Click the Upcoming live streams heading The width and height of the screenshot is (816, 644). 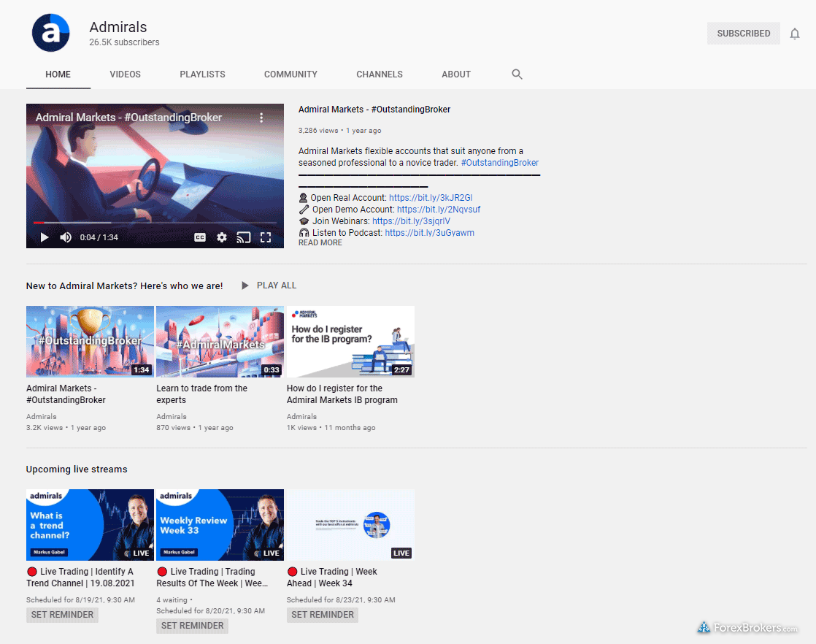pos(77,469)
